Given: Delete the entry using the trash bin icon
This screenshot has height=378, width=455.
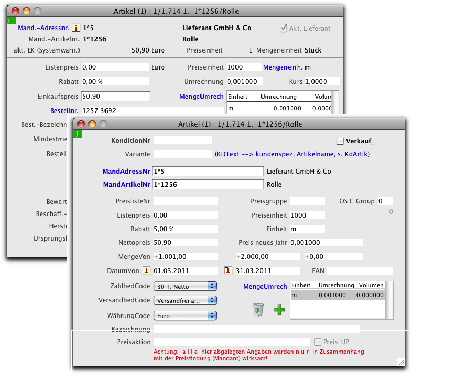Looking at the screenshot, I should click(258, 309).
